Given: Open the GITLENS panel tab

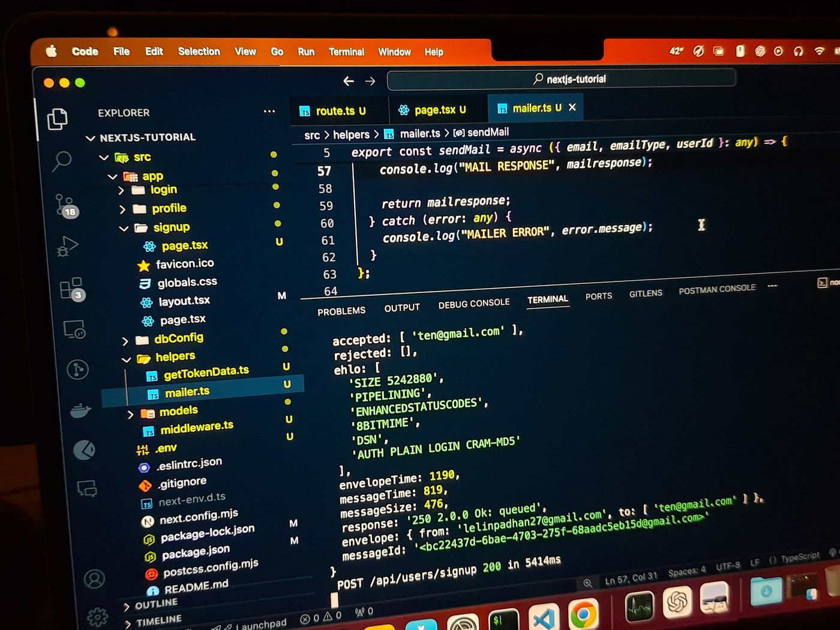Looking at the screenshot, I should click(646, 293).
